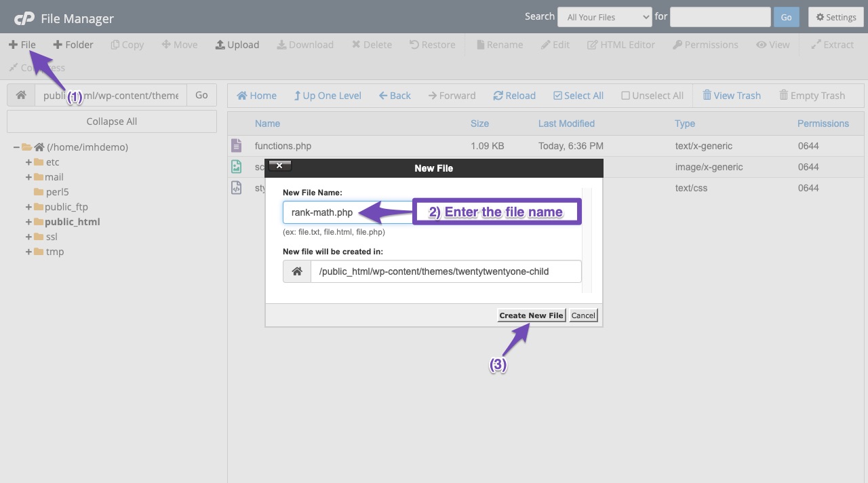Open View Trash

(731, 96)
